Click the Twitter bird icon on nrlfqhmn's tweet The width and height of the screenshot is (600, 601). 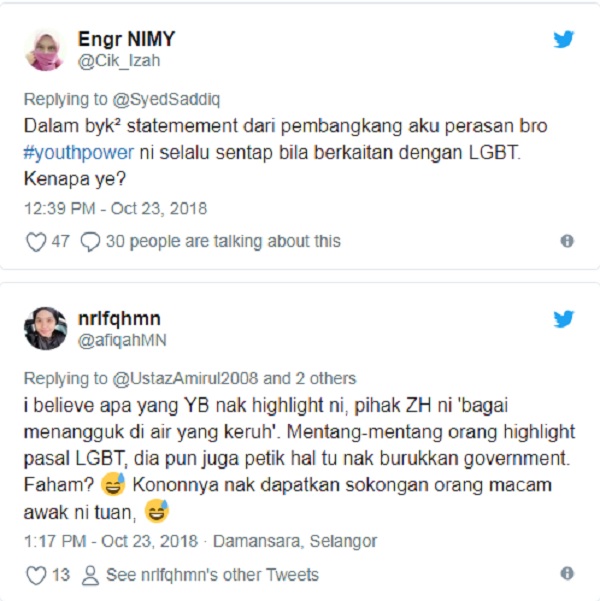tap(564, 319)
